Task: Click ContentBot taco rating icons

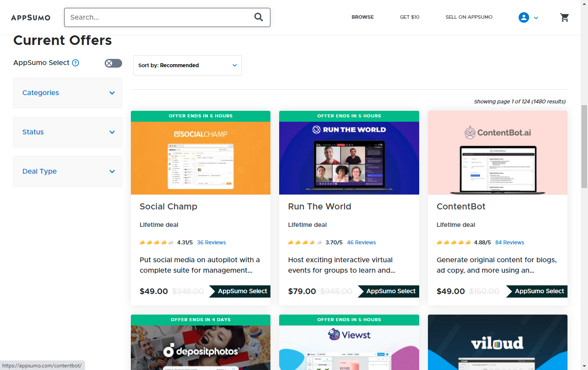Action: [x=454, y=243]
